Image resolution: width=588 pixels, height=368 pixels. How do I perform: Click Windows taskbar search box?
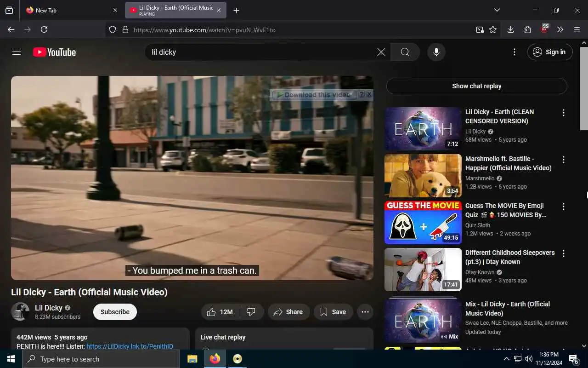[101, 359]
